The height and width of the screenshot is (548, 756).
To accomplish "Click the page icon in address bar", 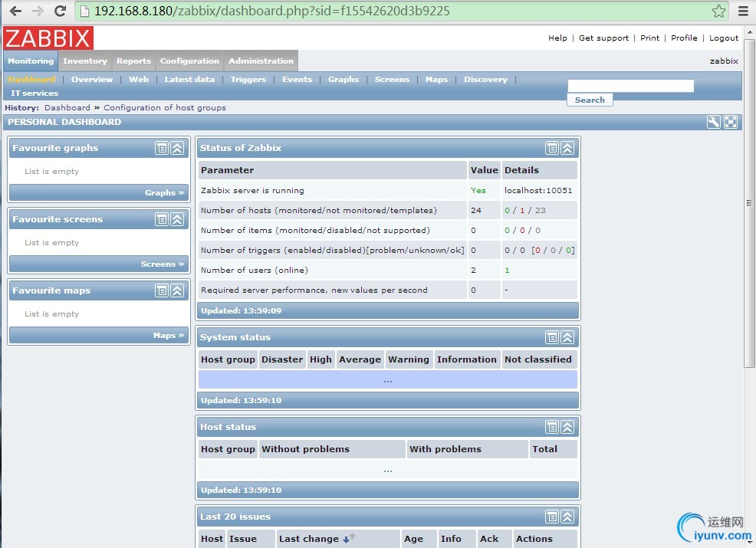I will [84, 11].
